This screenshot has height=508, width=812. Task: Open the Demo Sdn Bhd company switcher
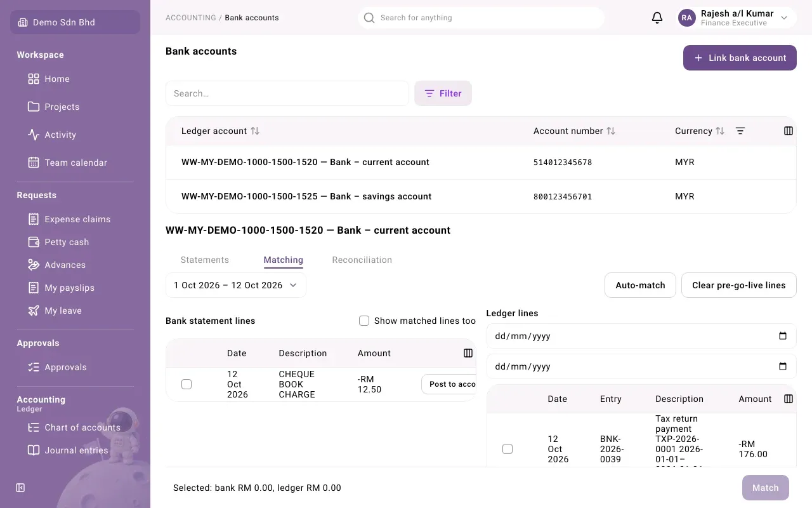point(75,22)
